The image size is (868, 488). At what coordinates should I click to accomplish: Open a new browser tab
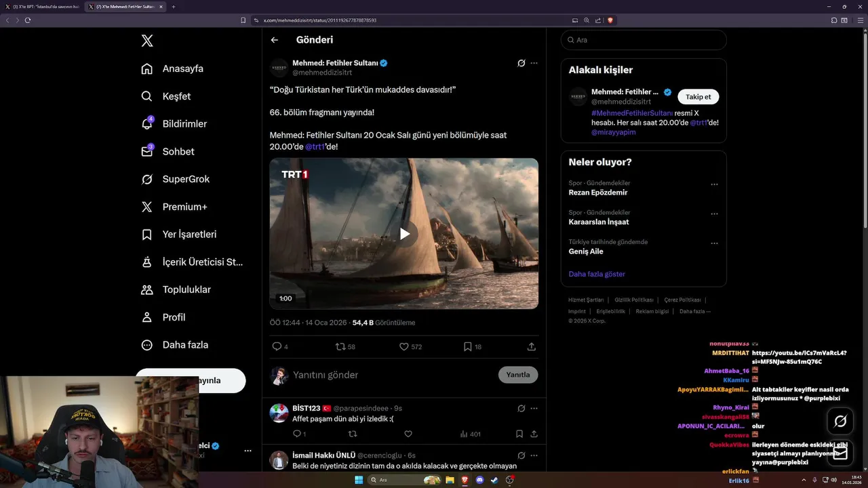(x=174, y=7)
